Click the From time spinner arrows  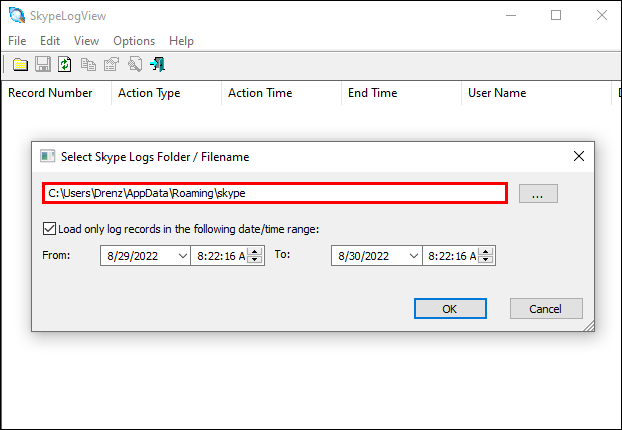click(256, 256)
